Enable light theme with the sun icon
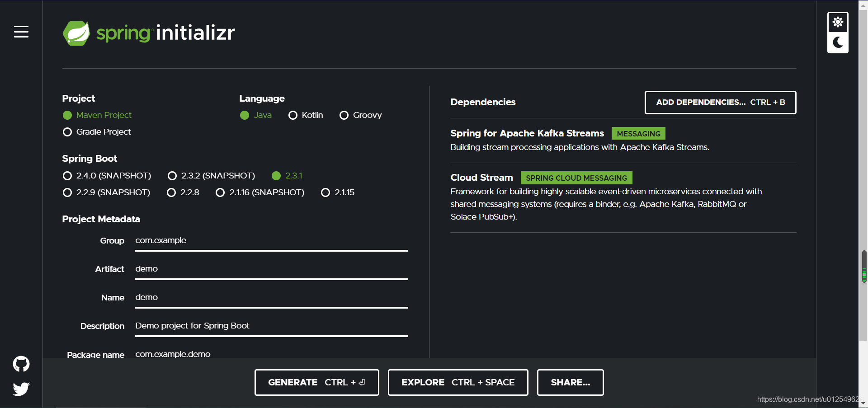The image size is (868, 408). [x=838, y=22]
